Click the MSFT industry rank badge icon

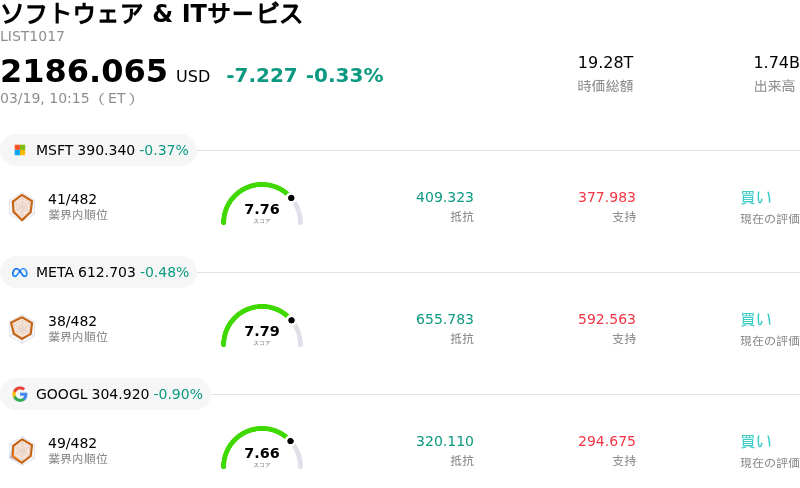pos(22,207)
